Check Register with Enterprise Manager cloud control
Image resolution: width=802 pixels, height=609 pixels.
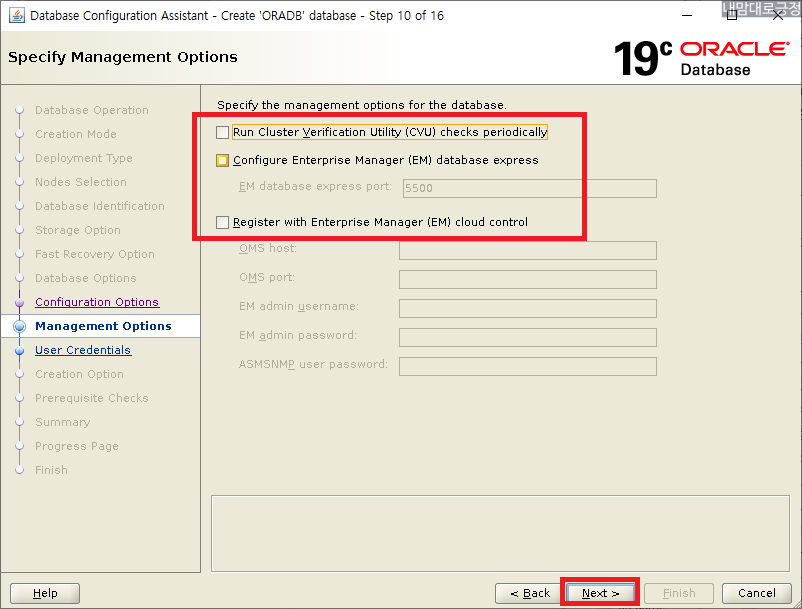(x=222, y=222)
